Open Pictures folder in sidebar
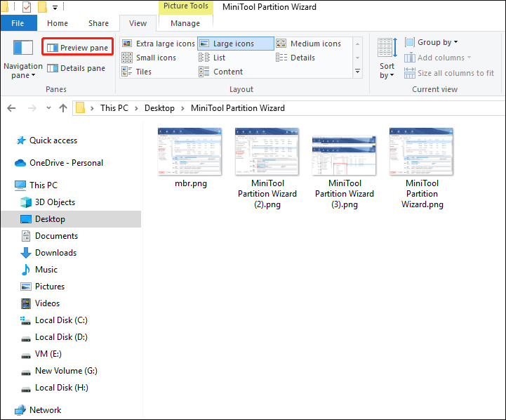 pos(43,287)
